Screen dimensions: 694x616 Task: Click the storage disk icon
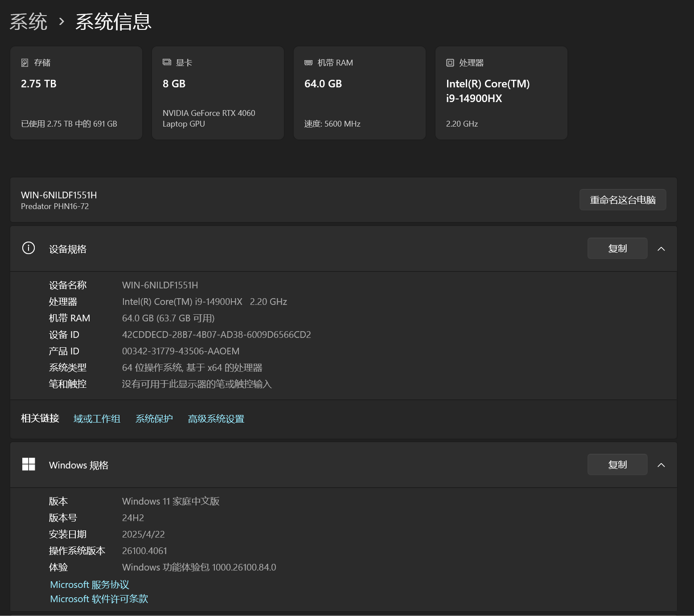(x=25, y=63)
